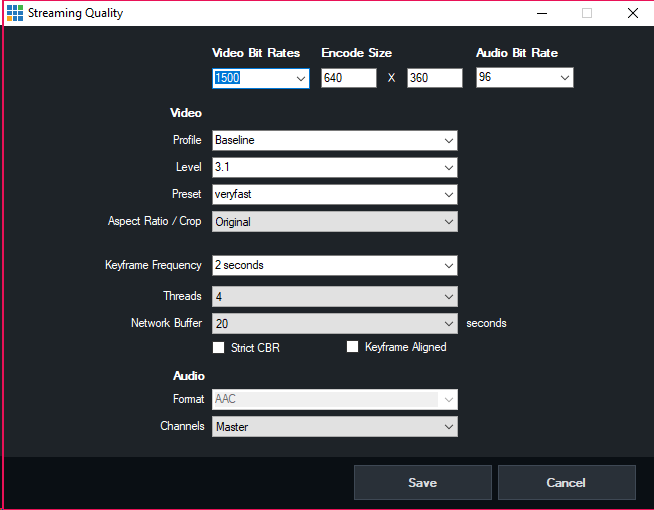The image size is (654, 510).
Task: Enable the Strict CBR checkbox
Action: [x=219, y=347]
